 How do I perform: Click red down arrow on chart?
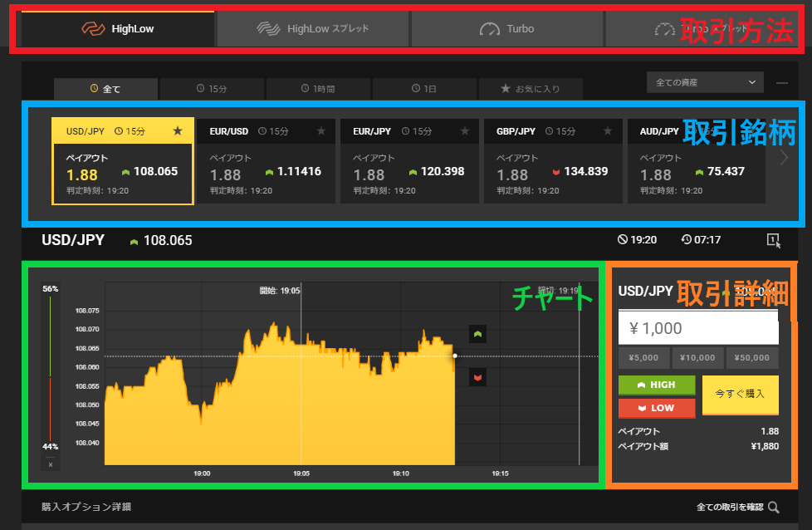pos(477,377)
